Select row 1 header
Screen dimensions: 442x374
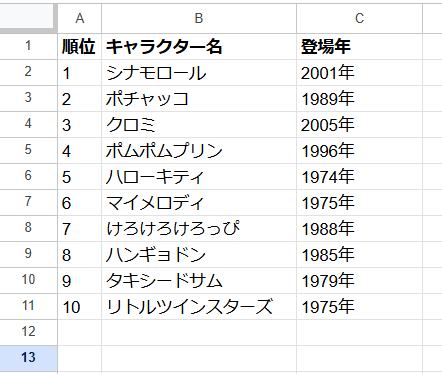point(28,46)
